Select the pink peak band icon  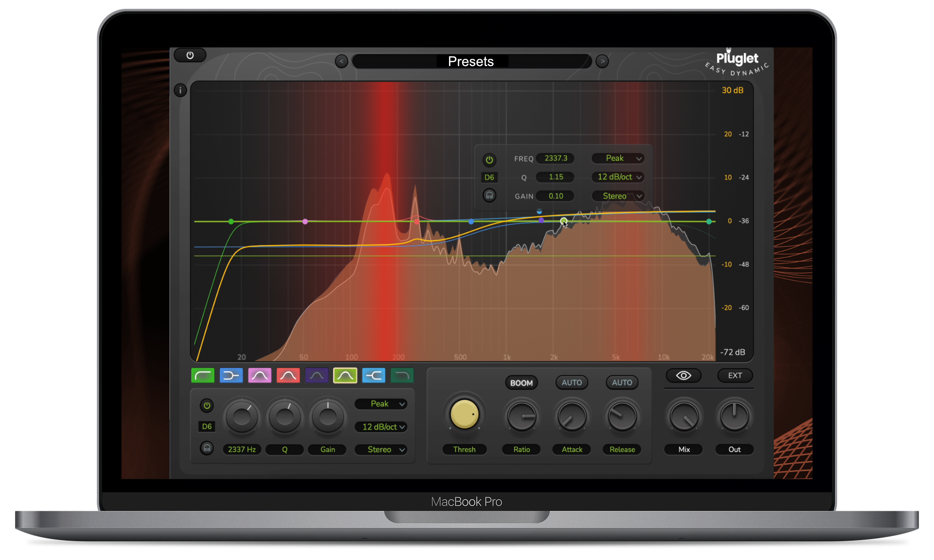point(260,375)
